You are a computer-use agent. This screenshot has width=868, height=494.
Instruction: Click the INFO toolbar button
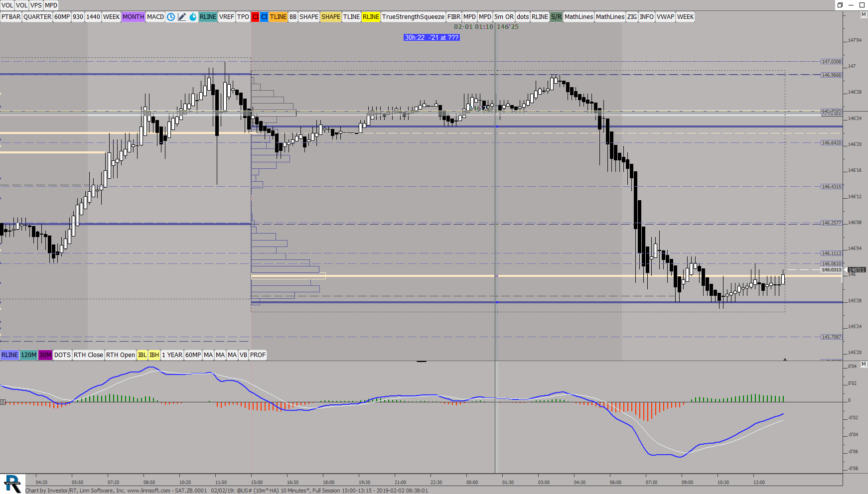tap(647, 17)
